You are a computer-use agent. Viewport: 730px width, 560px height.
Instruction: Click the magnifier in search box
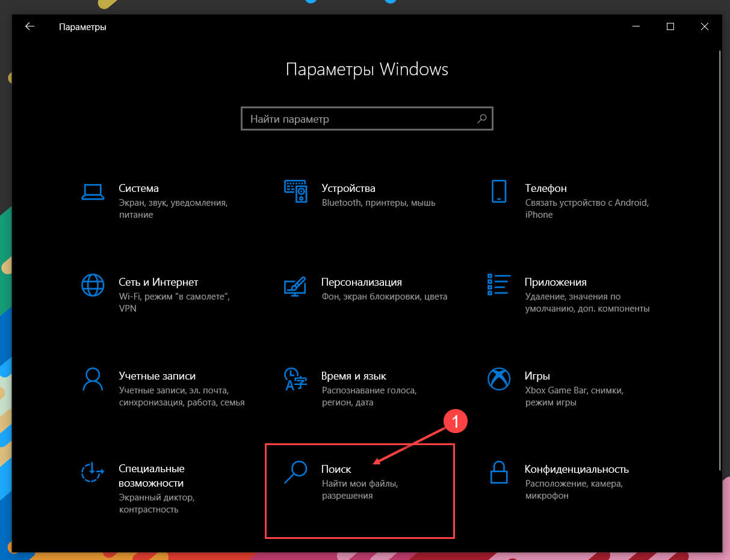pyautogui.click(x=481, y=118)
